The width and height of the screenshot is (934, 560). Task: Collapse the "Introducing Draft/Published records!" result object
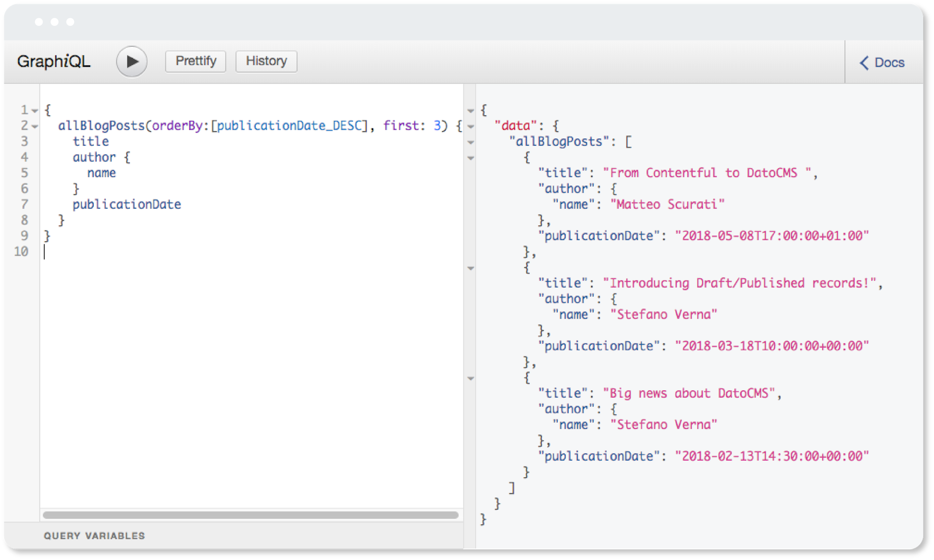(x=471, y=269)
